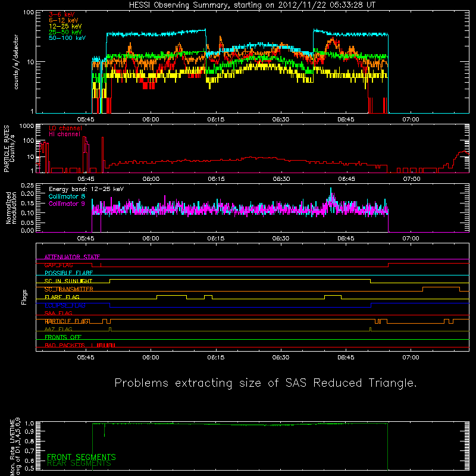Click the 06:45 tick on the flags plot
Viewport: 476px width, 476px height.
[346, 358]
